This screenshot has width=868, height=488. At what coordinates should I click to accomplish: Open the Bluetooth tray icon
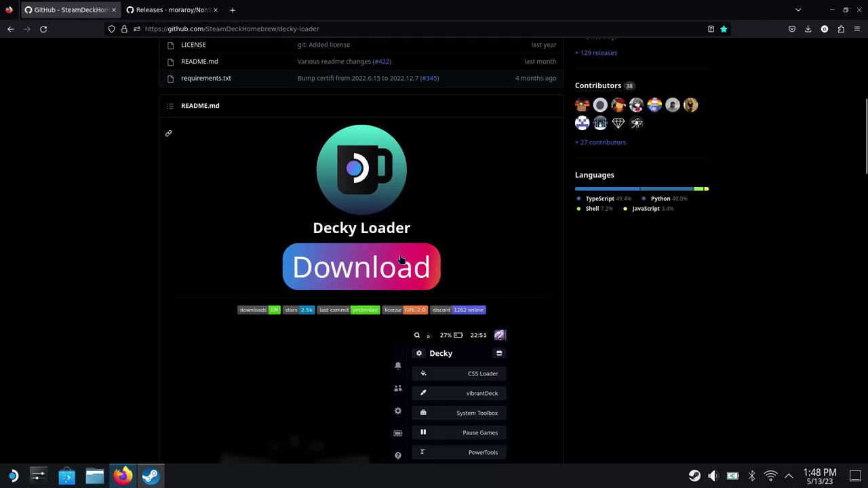pyautogui.click(x=751, y=476)
